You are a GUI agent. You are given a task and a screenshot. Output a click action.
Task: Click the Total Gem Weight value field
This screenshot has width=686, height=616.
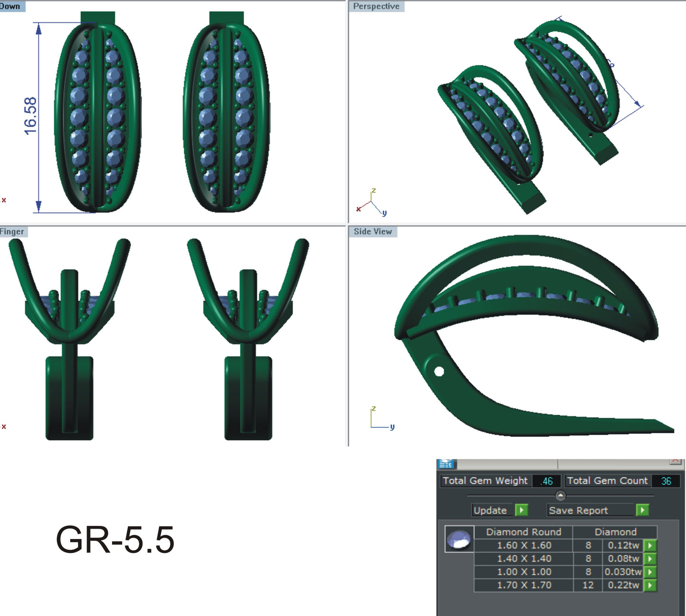(x=546, y=481)
